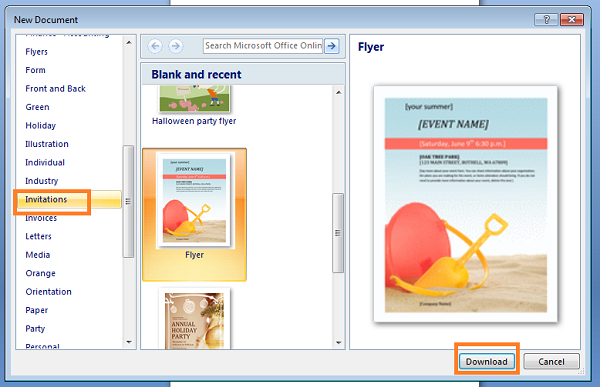Start search with the blue arrow button
The width and height of the screenshot is (600, 387).
point(331,46)
